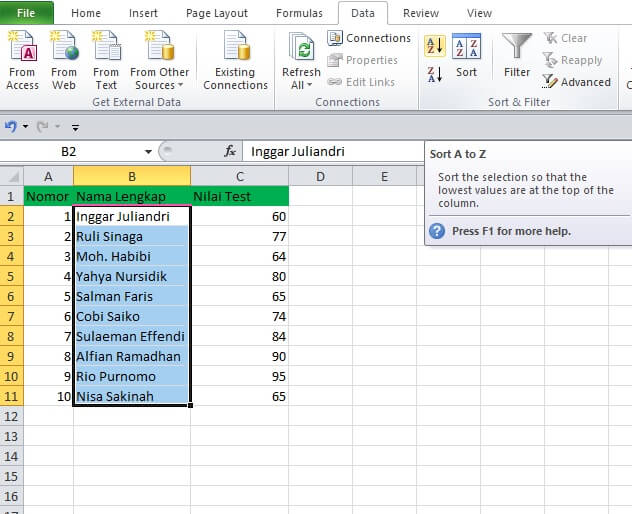Sort Z to A descending

(434, 75)
